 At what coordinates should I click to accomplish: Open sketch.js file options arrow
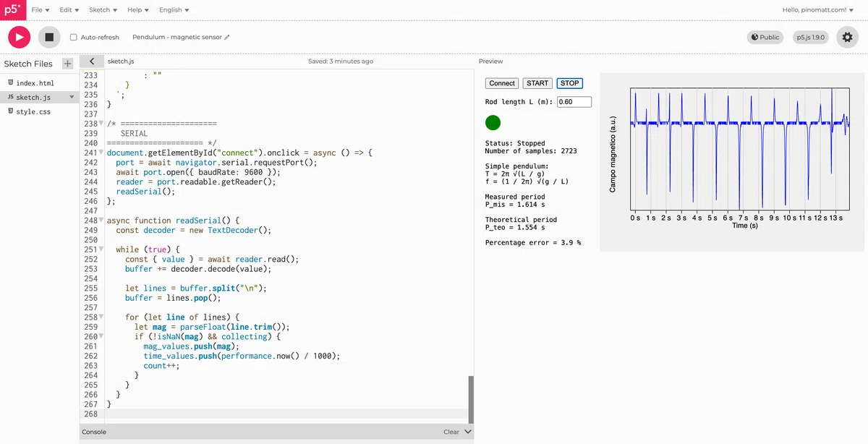point(72,97)
